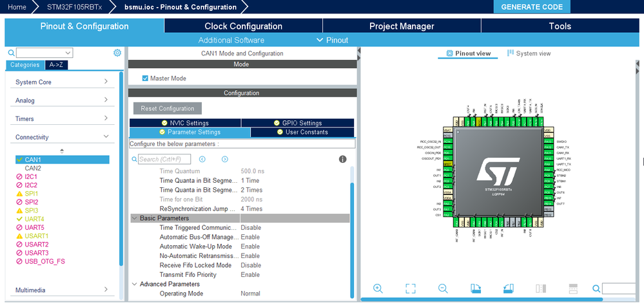This screenshot has width=644, height=307.
Task: Open the NVIC Settings tab
Action: click(185, 123)
